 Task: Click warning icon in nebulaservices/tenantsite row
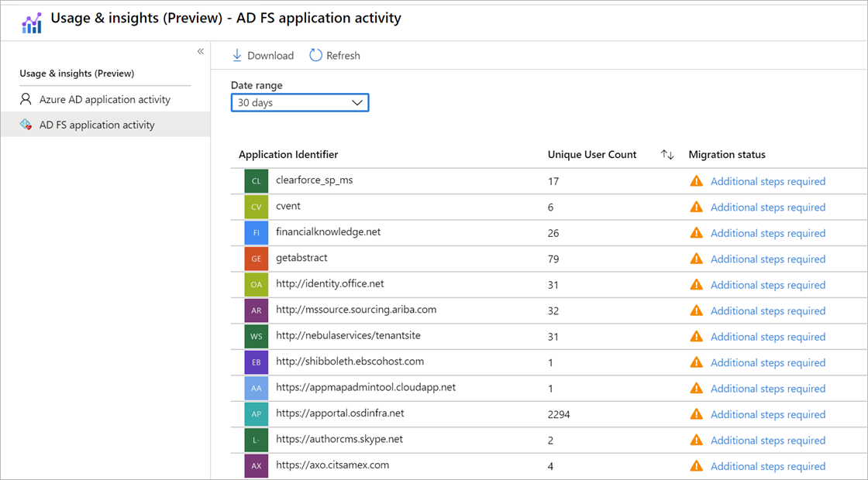pyautogui.click(x=697, y=336)
